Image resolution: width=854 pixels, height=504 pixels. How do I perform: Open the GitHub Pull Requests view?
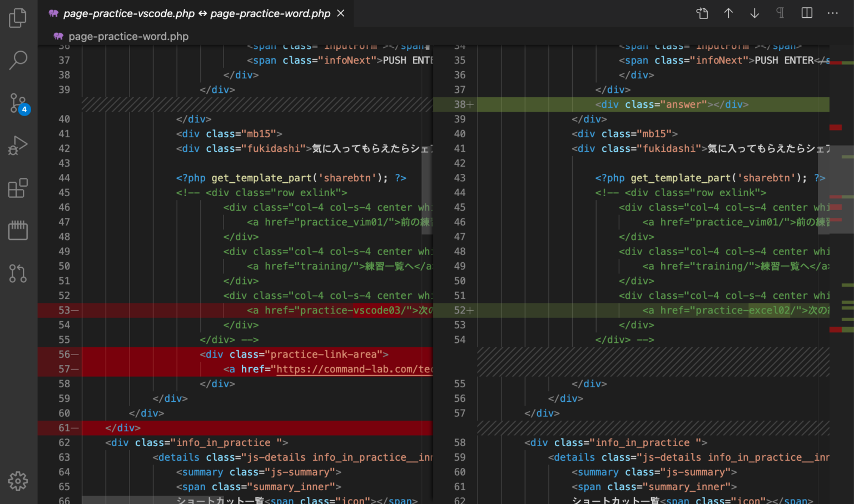pyautogui.click(x=18, y=273)
